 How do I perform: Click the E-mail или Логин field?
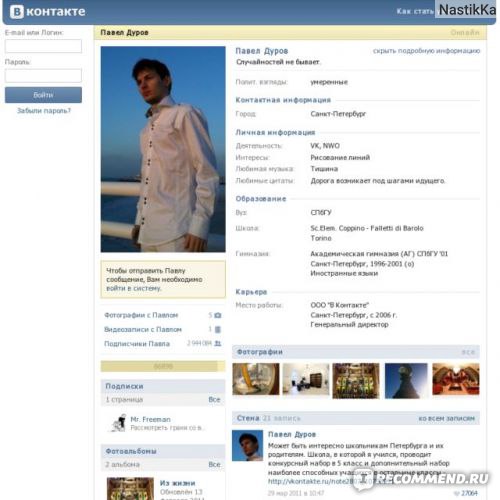point(43,46)
